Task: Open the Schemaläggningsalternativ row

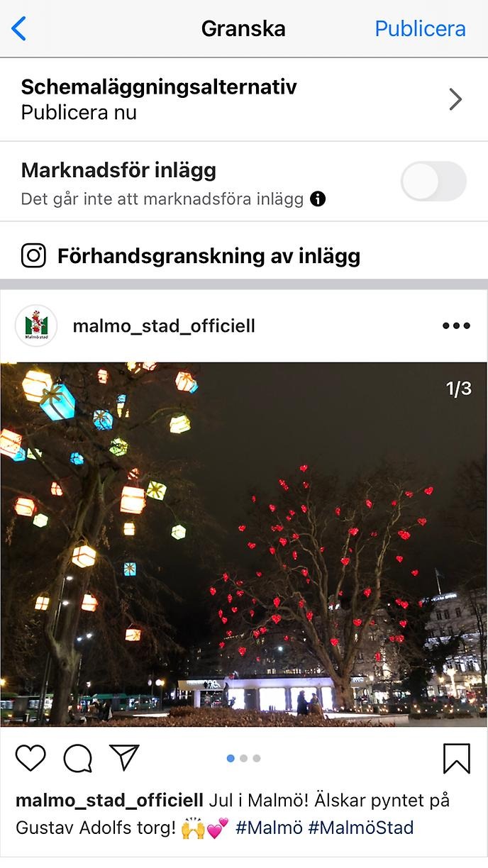Action: point(244,100)
